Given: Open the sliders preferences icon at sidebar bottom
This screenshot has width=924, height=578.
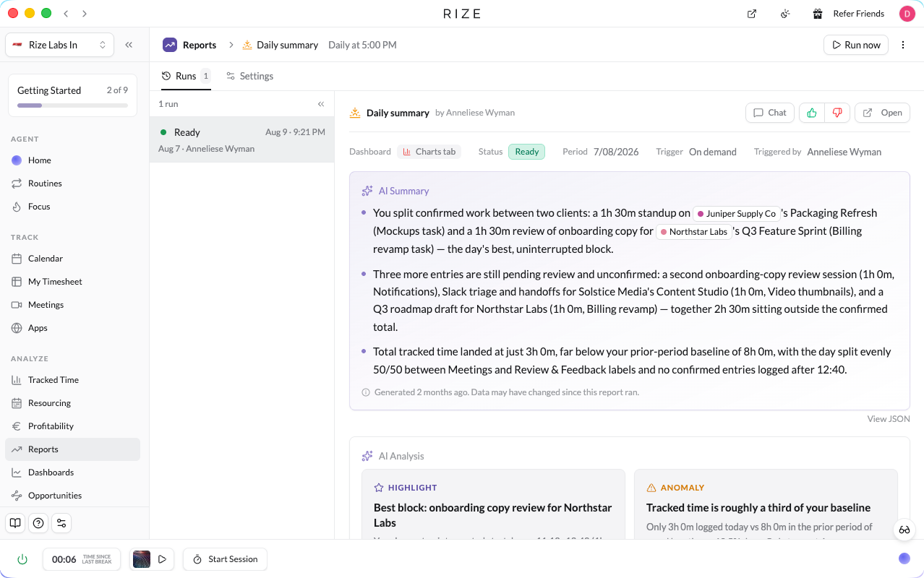Looking at the screenshot, I should tap(61, 523).
